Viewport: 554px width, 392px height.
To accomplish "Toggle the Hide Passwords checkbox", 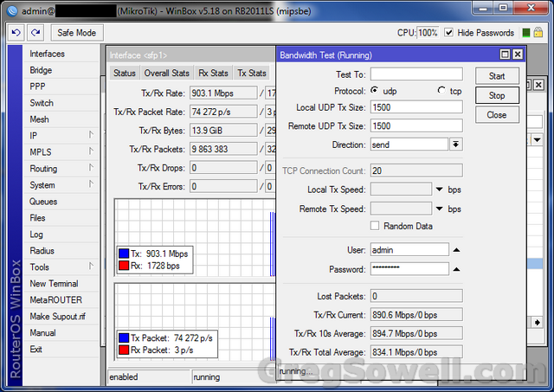I will pos(448,33).
